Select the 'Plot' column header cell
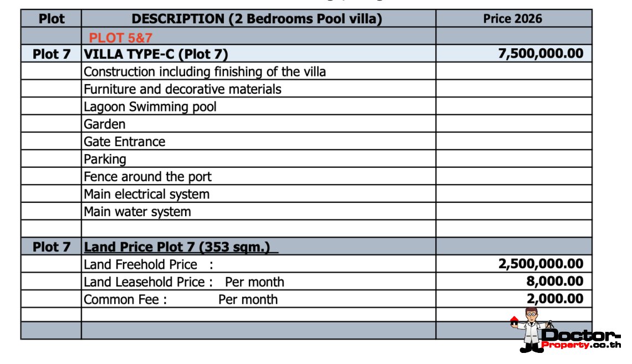This screenshot has height=364, width=632. tap(51, 19)
